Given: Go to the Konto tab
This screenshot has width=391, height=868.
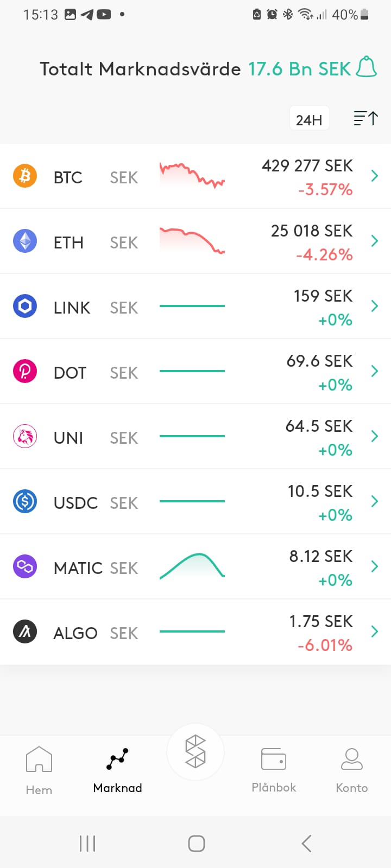Looking at the screenshot, I should [x=352, y=769].
